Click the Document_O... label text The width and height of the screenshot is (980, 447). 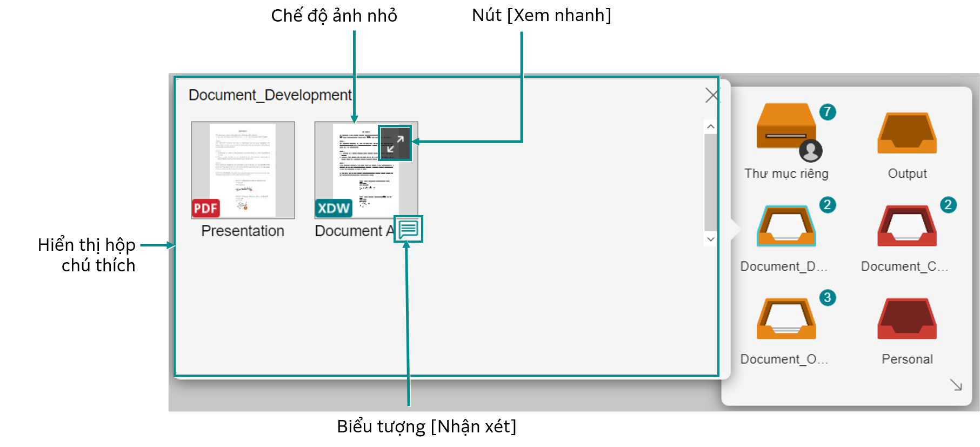coord(784,359)
